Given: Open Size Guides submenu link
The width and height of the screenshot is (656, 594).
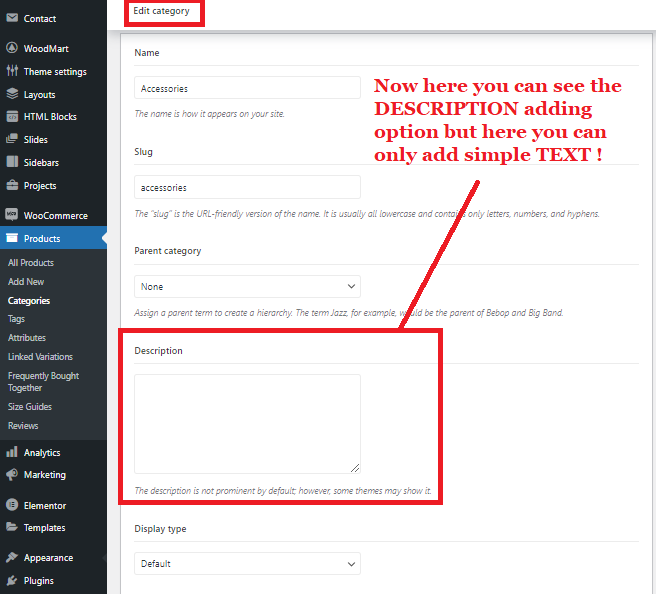Looking at the screenshot, I should coord(30,407).
